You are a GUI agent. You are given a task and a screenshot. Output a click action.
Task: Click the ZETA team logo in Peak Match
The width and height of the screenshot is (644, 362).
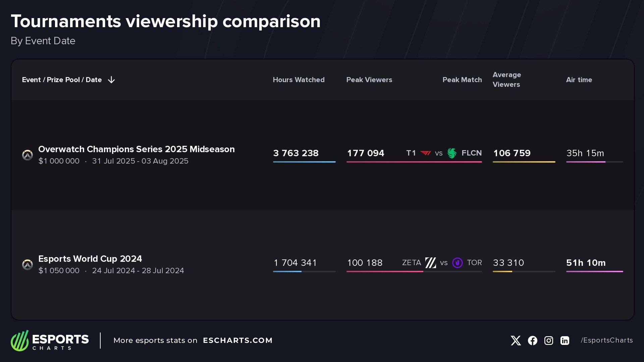(x=431, y=263)
